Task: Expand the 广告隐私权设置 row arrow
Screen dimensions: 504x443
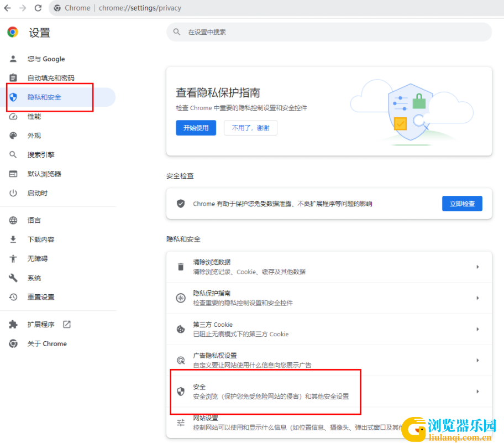Action: (477, 361)
